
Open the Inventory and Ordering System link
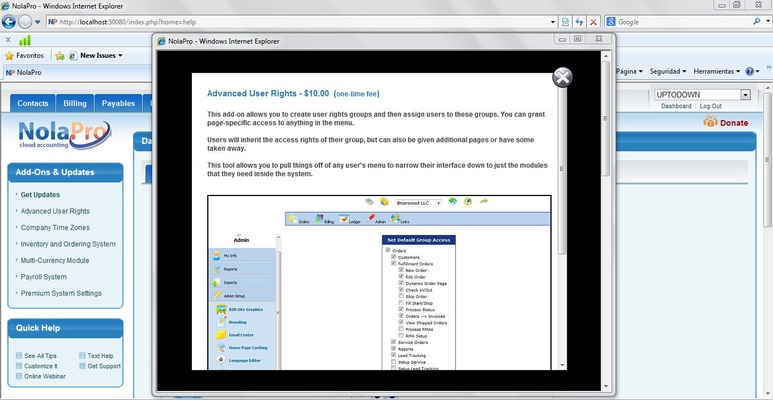68,244
